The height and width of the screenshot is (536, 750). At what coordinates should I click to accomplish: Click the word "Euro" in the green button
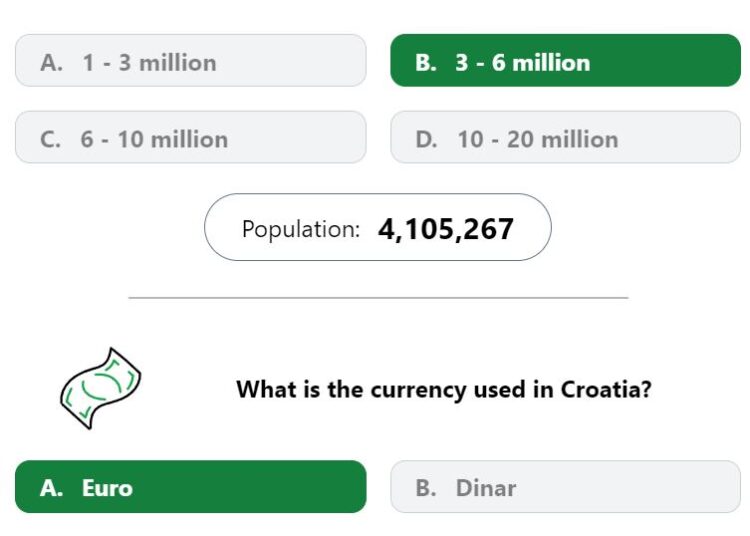click(x=107, y=488)
